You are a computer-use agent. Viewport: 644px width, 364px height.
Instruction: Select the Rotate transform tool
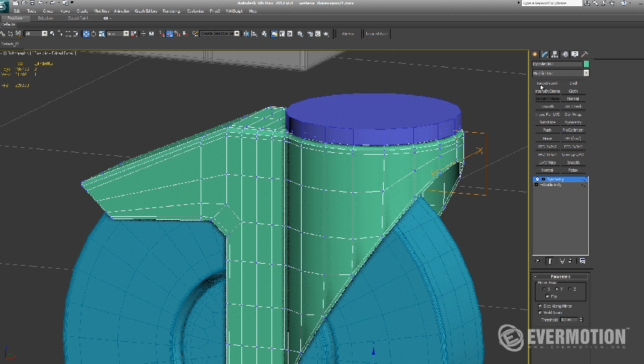[x=93, y=34]
